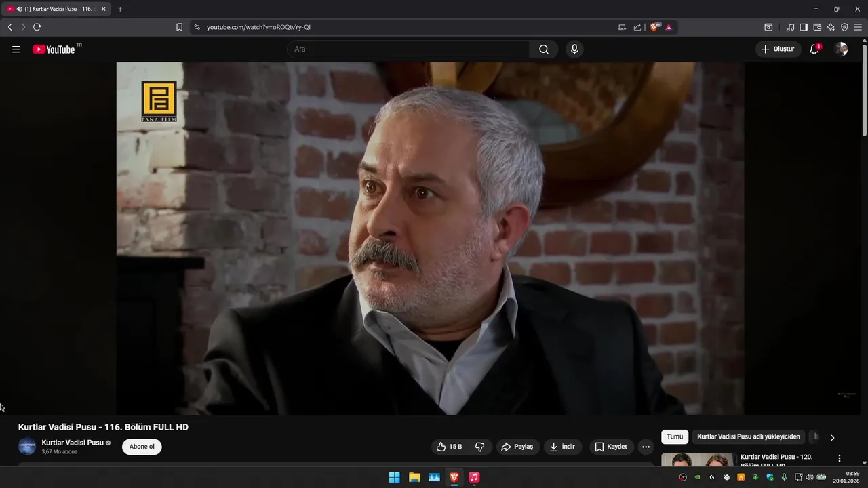This screenshot has height=488, width=868.
Task: Open Brave Leo AI sparkle icon
Action: [x=831, y=27]
